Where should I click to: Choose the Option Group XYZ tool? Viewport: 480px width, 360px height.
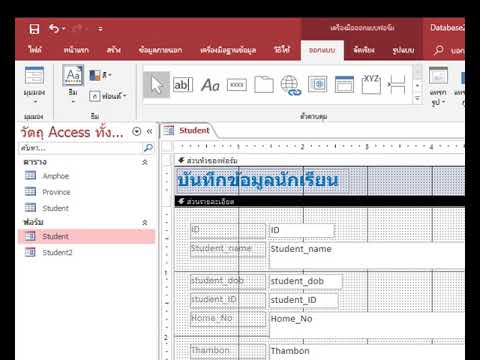[x=371, y=84]
